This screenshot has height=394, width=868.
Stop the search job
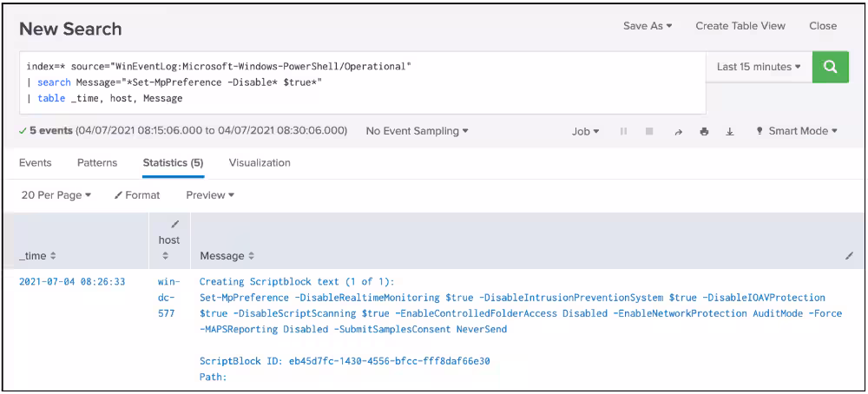point(648,132)
